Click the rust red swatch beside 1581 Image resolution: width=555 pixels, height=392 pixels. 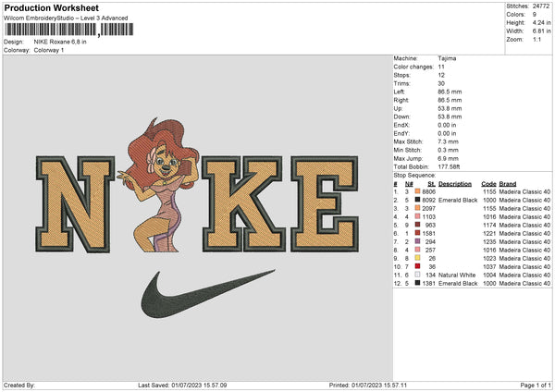click(x=418, y=233)
